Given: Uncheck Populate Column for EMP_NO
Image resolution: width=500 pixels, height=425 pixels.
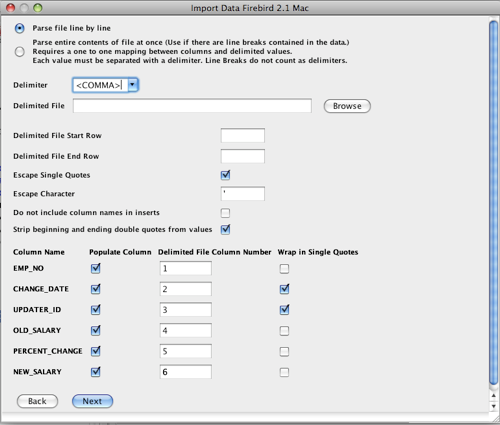Looking at the screenshot, I should [x=96, y=268].
